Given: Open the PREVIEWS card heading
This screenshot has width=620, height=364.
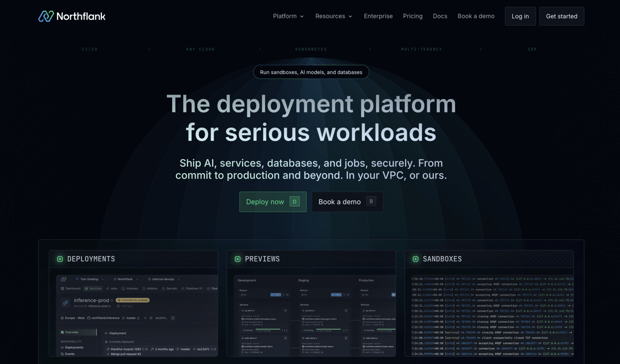Looking at the screenshot, I should point(262,259).
